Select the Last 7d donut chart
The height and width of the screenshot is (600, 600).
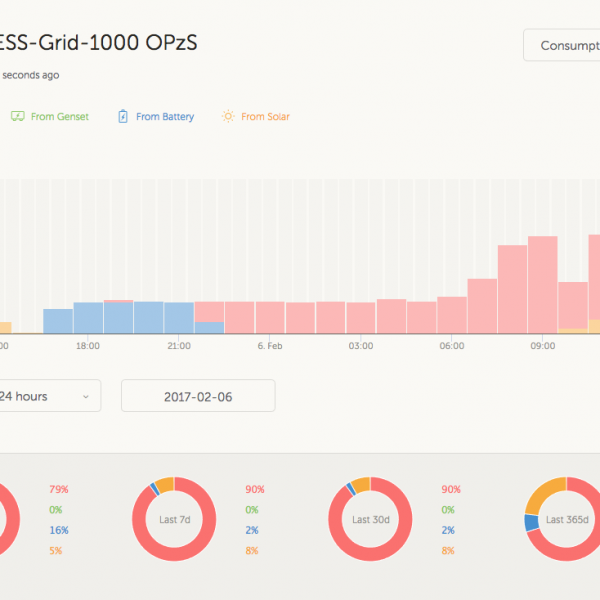pos(168,520)
